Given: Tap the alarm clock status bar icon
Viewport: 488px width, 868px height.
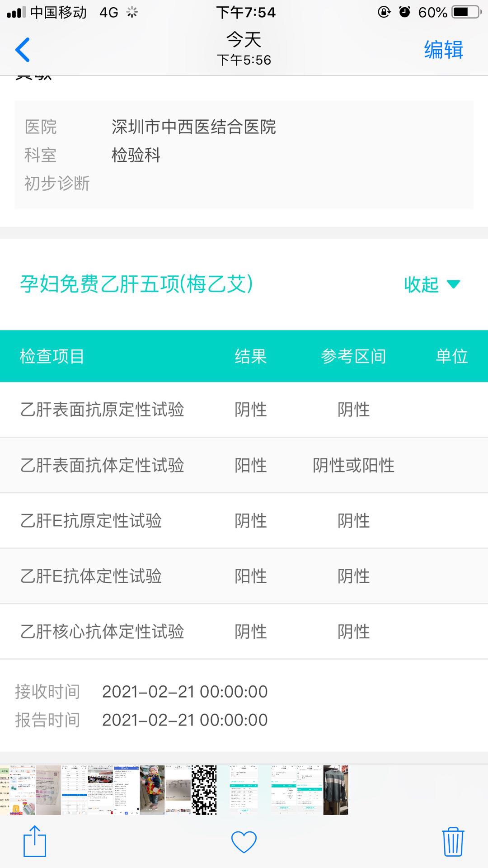Looking at the screenshot, I should (x=403, y=13).
